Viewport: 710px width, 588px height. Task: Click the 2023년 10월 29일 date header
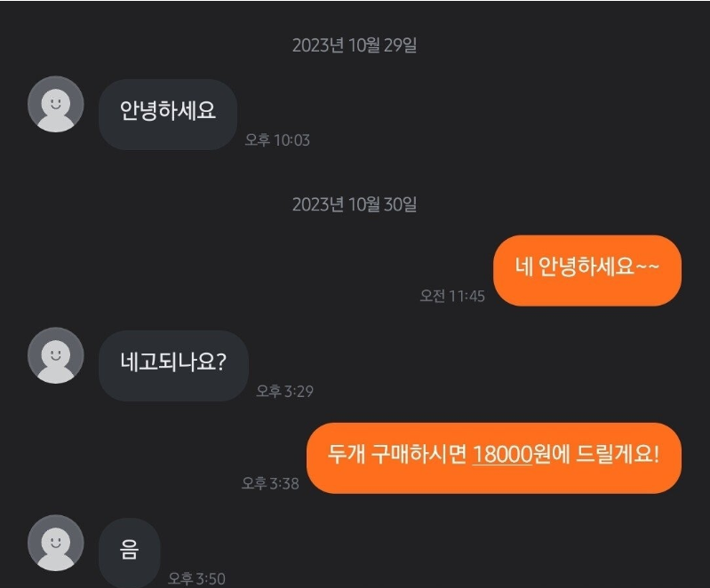pos(355,45)
